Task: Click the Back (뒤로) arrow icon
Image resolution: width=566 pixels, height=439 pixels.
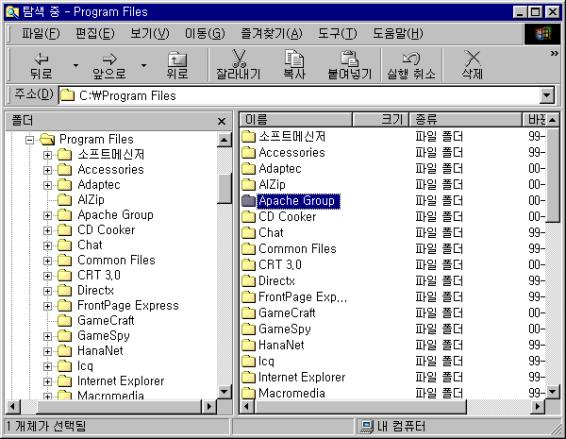Action: pyautogui.click(x=41, y=58)
